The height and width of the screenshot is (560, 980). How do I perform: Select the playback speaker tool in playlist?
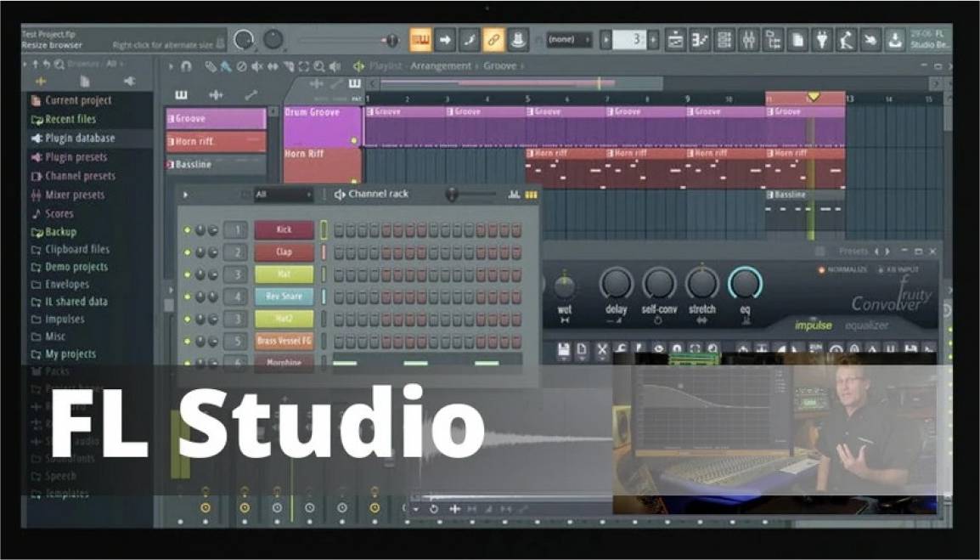click(x=335, y=65)
